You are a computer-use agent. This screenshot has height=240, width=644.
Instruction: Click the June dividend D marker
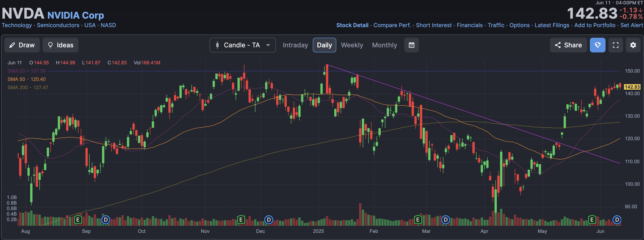(x=617, y=220)
